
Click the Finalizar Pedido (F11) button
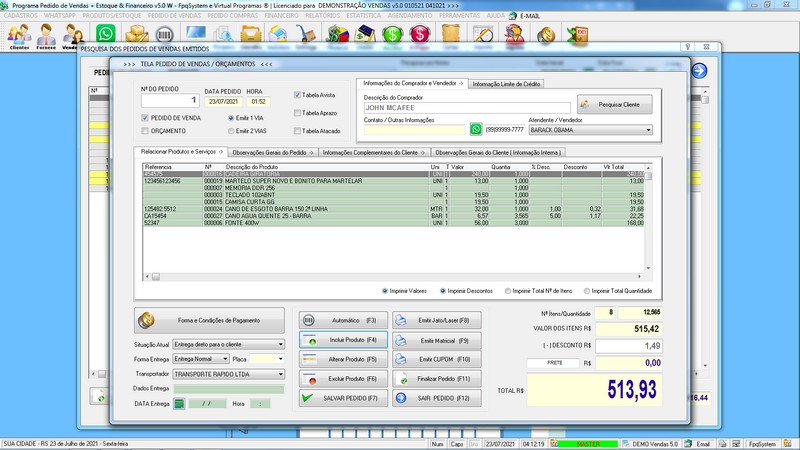[437, 379]
